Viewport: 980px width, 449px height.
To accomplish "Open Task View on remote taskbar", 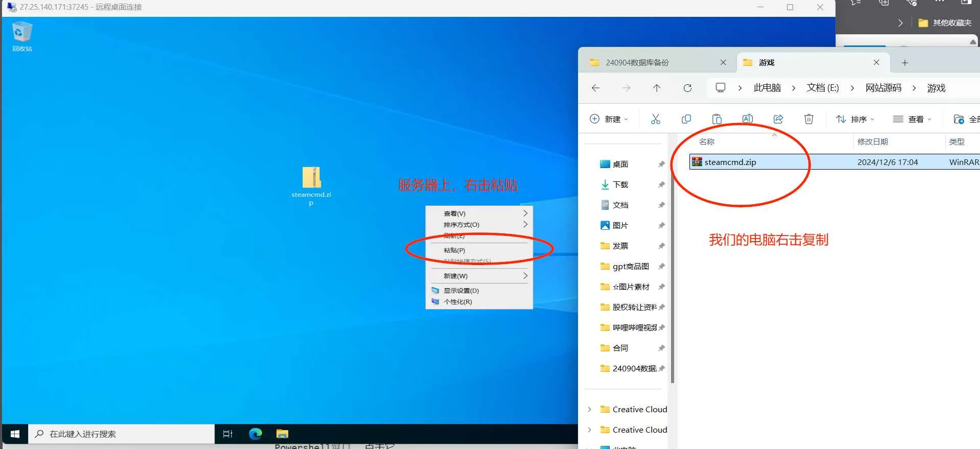I will coord(228,434).
